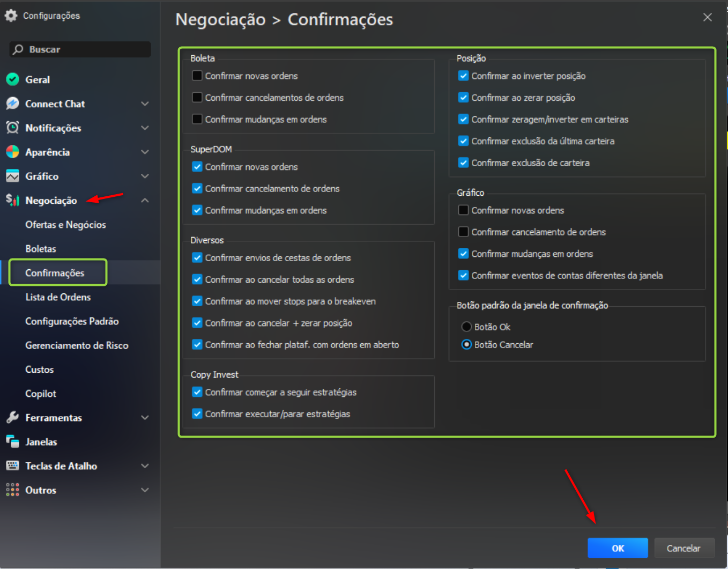This screenshot has height=569, width=728.
Task: Open the Geral settings section
Action: point(38,79)
